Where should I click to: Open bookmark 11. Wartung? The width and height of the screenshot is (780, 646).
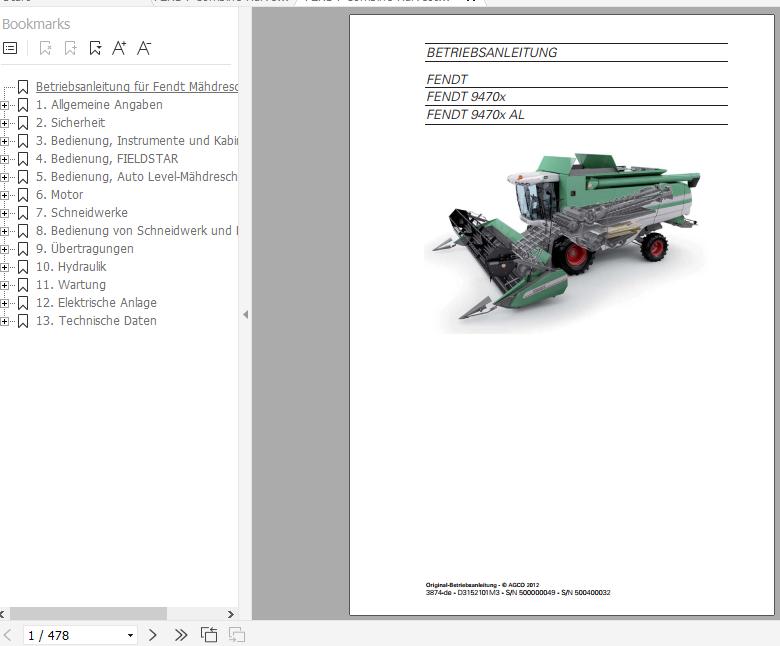coord(71,285)
